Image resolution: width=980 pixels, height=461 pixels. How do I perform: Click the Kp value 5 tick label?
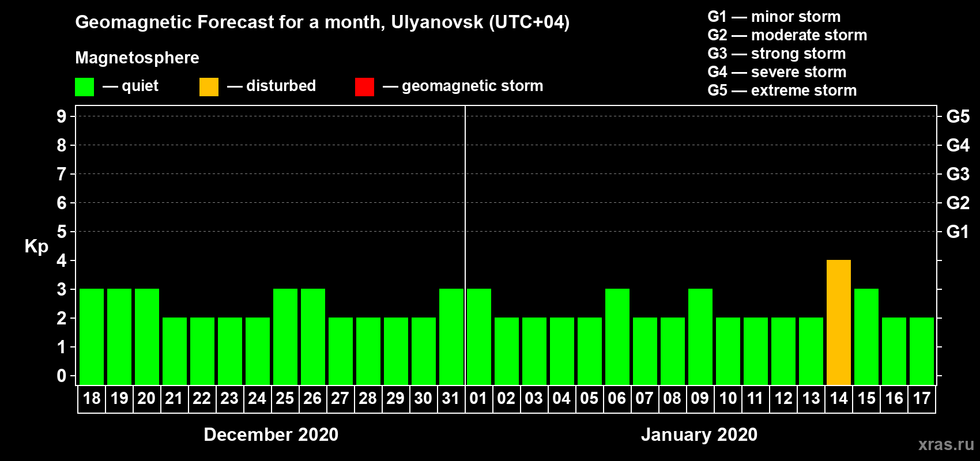[62, 232]
